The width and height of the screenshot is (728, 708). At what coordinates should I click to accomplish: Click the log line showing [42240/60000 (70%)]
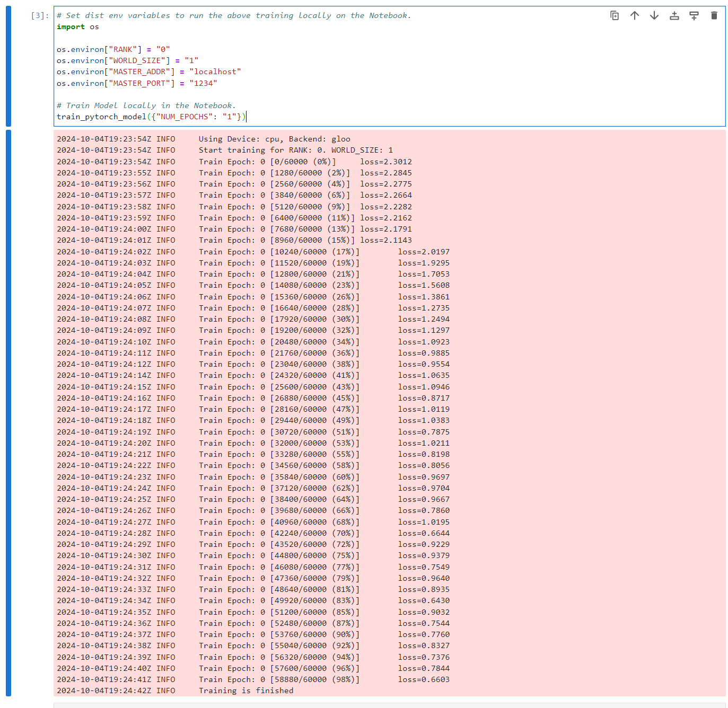(x=253, y=533)
